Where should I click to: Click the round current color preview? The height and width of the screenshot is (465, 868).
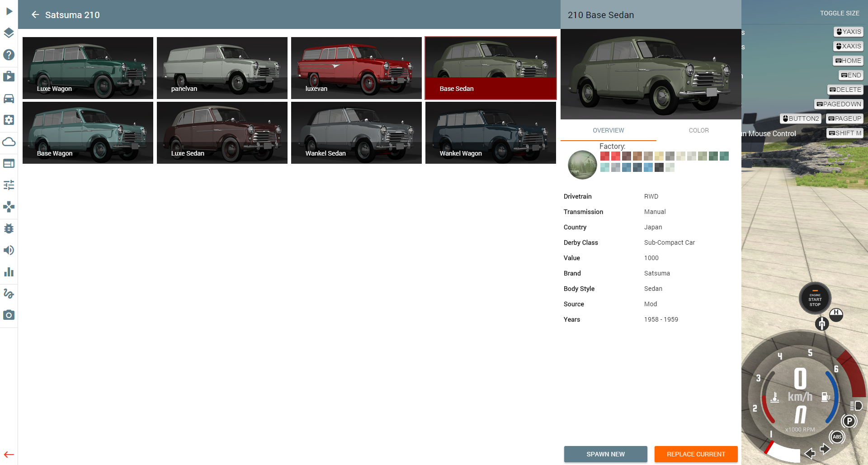click(583, 165)
